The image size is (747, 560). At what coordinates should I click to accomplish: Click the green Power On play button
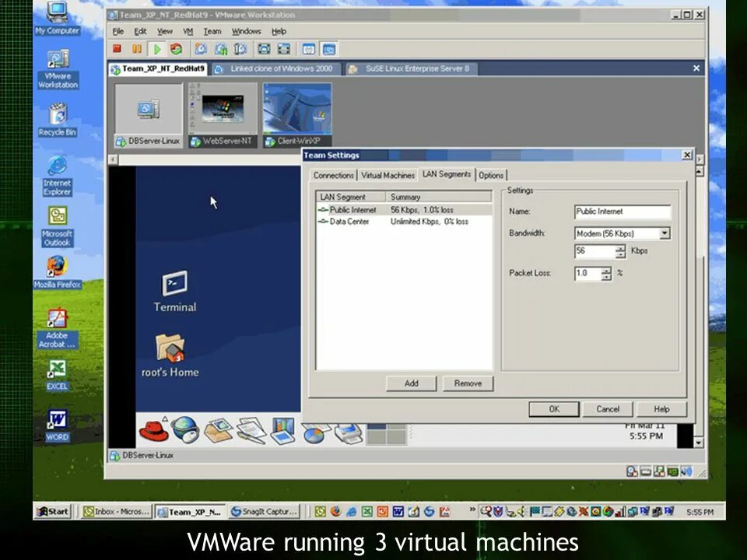click(156, 49)
